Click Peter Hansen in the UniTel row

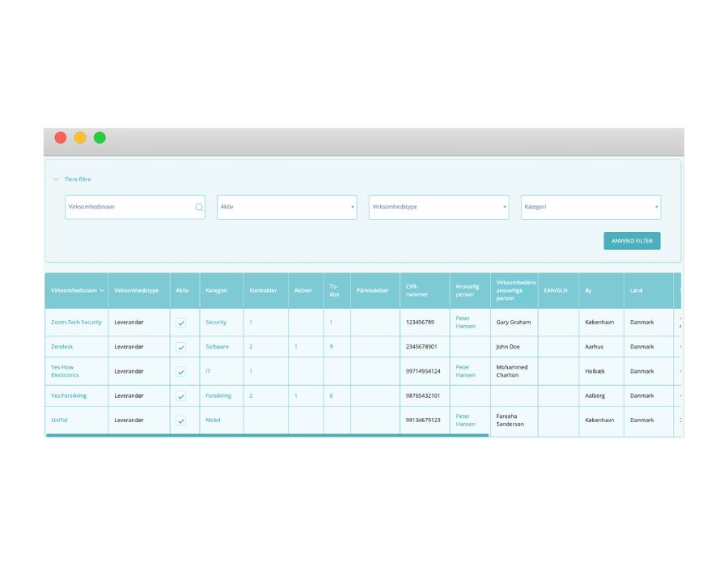pyautogui.click(x=465, y=420)
